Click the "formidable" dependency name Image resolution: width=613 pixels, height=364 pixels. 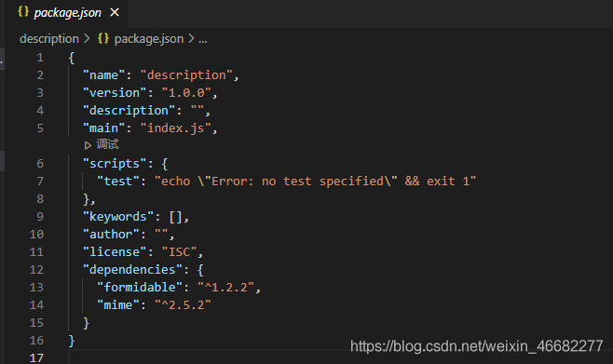coord(140,287)
